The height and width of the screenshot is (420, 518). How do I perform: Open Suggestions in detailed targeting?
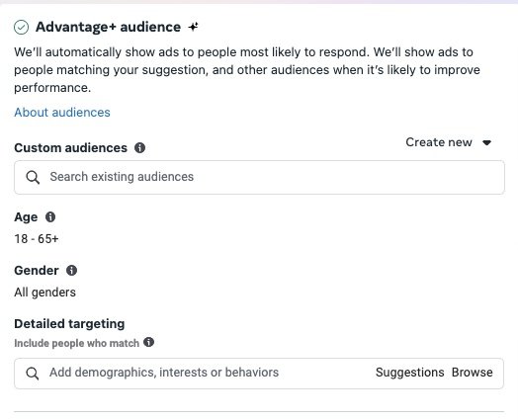409,373
